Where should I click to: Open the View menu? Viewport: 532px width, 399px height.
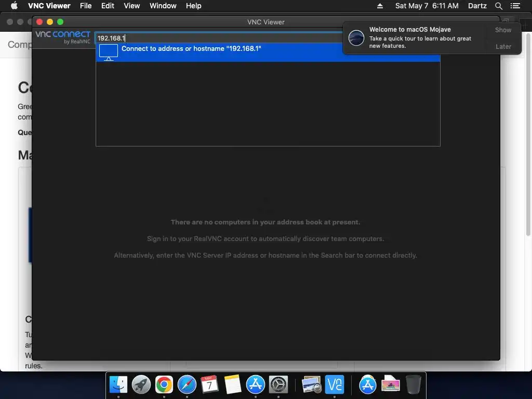pyautogui.click(x=131, y=6)
